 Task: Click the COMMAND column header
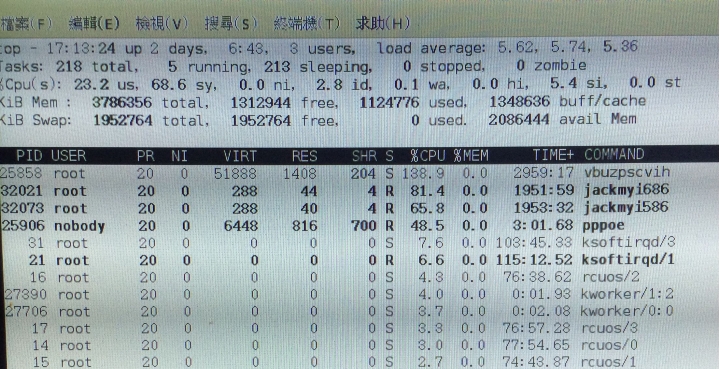(x=614, y=154)
